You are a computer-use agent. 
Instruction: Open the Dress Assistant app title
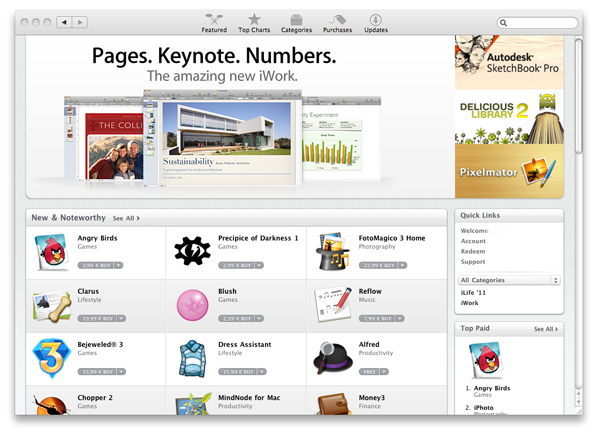click(245, 345)
